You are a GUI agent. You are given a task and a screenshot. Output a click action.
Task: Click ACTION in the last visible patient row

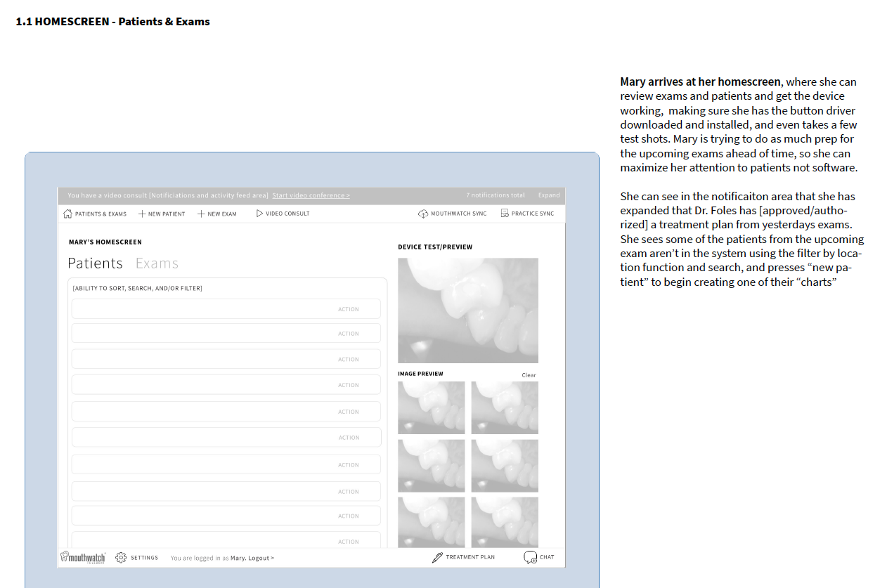pos(348,542)
